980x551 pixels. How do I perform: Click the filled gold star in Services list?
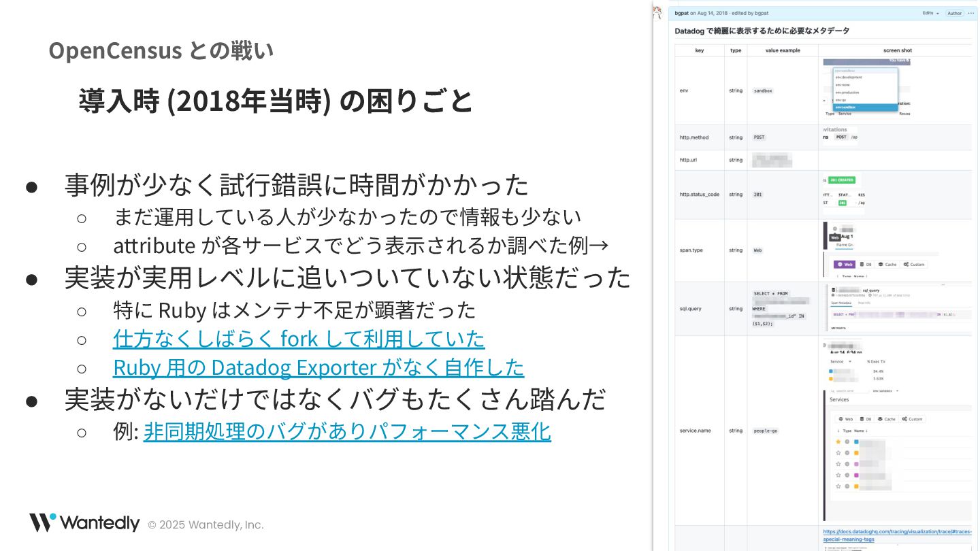(838, 441)
